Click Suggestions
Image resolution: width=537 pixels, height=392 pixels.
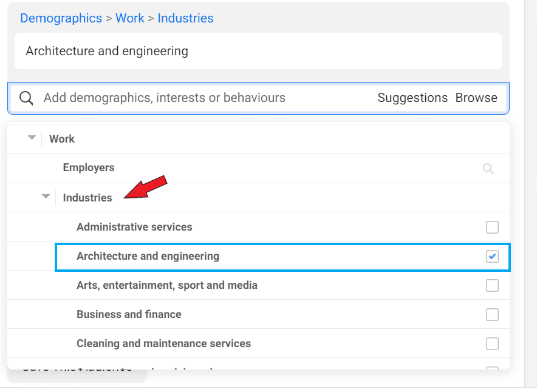click(412, 97)
